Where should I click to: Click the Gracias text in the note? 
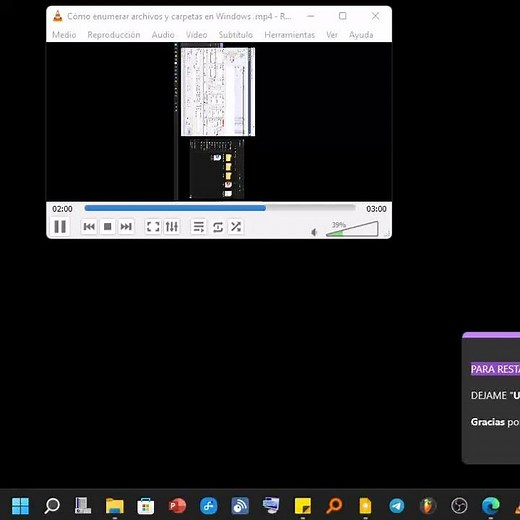click(x=488, y=422)
